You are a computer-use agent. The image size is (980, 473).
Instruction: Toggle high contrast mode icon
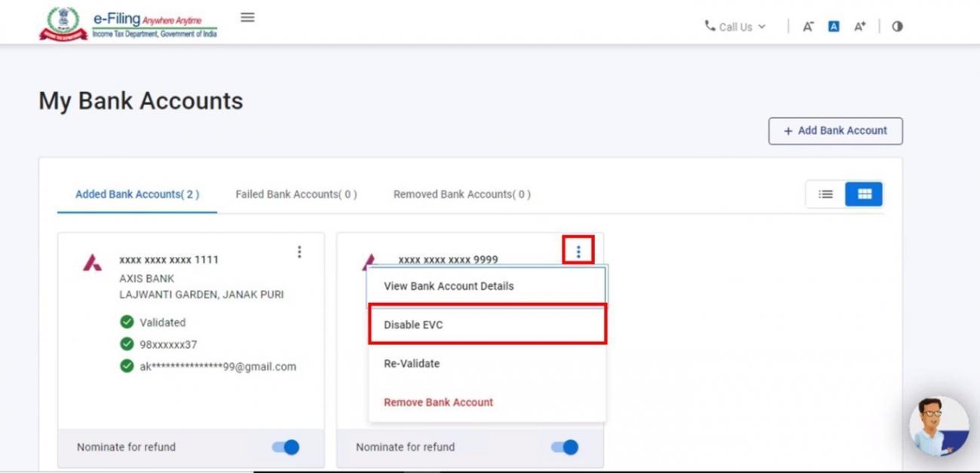[896, 26]
